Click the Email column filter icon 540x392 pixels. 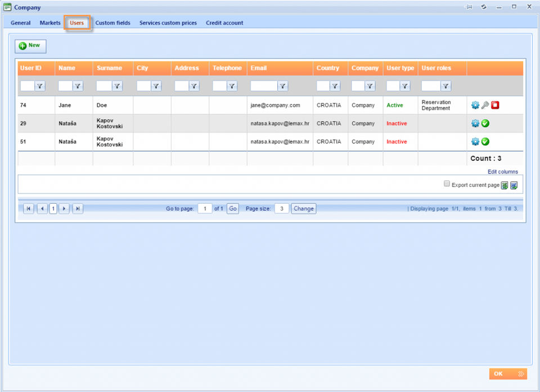point(283,86)
